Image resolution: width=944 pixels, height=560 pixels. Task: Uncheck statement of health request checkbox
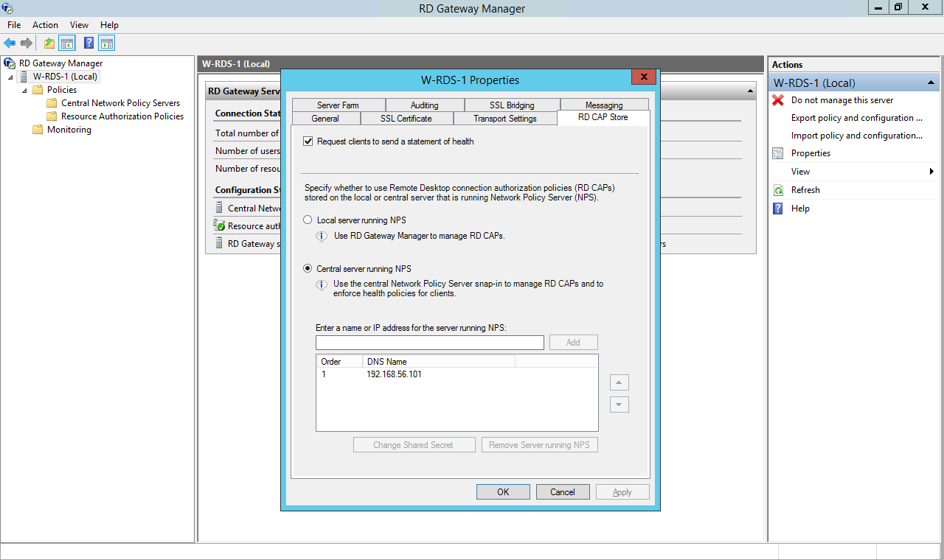click(x=308, y=141)
